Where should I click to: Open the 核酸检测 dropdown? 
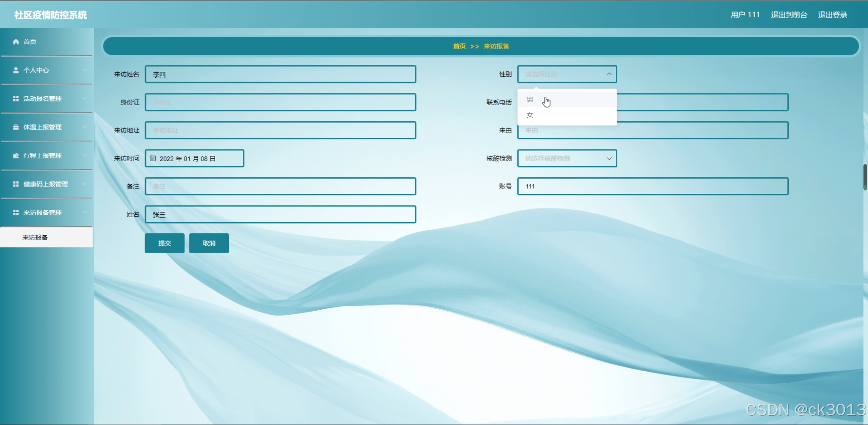567,158
